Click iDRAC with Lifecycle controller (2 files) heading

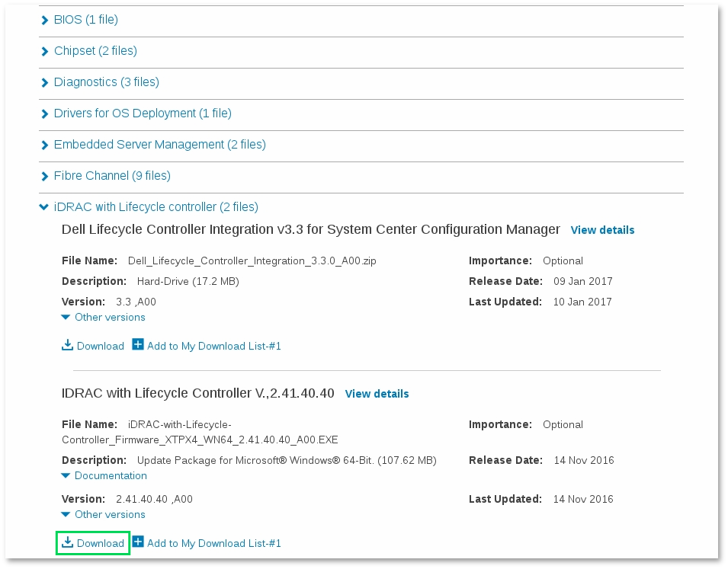pos(156,207)
